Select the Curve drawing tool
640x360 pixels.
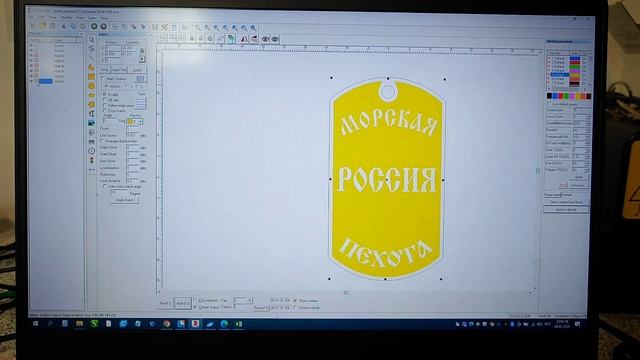pos(91,67)
